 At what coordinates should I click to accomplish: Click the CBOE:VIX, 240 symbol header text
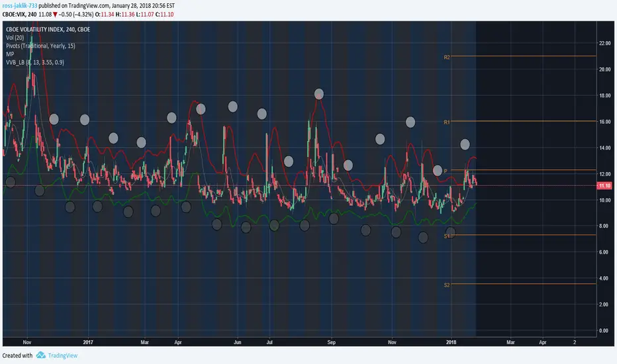(x=19, y=14)
